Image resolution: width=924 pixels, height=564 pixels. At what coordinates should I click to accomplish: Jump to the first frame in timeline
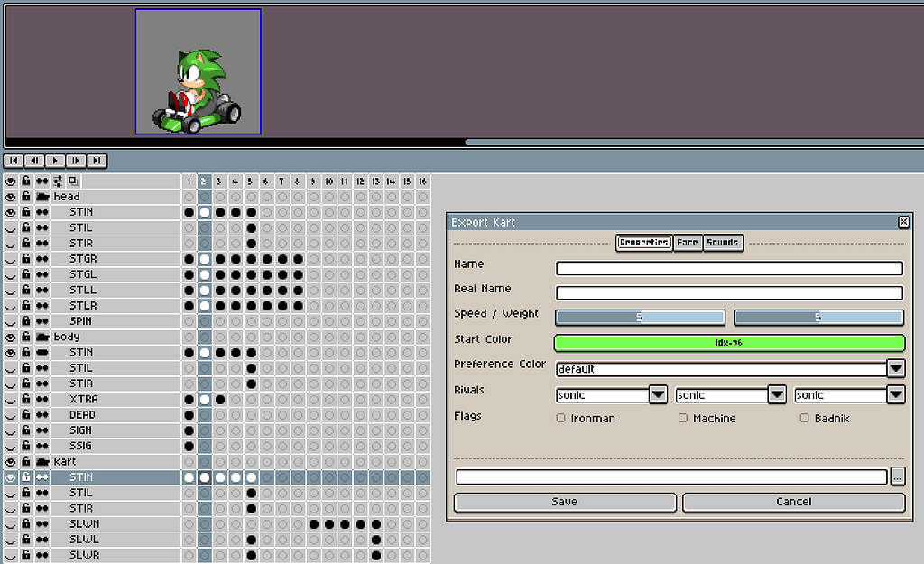click(x=13, y=161)
